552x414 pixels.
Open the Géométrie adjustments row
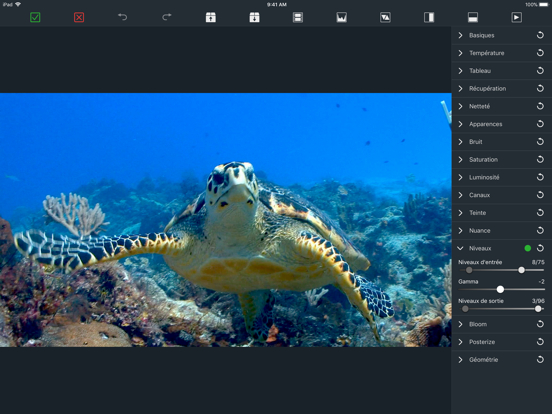pyautogui.click(x=502, y=359)
